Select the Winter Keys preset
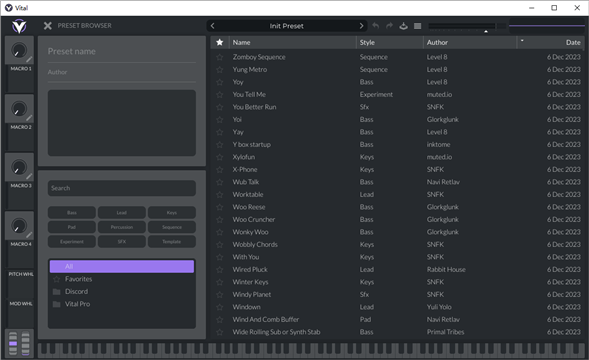Screen dimensions: 589x360 [x=397, y=282]
